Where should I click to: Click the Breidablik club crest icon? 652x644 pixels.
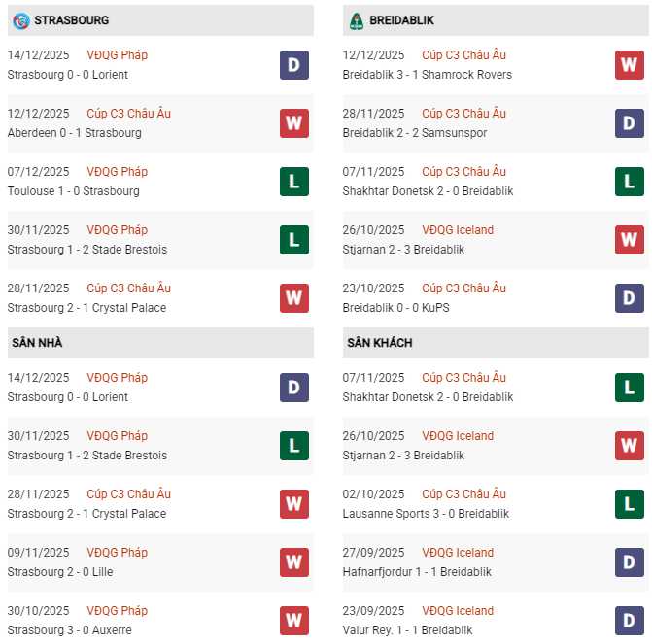(357, 20)
